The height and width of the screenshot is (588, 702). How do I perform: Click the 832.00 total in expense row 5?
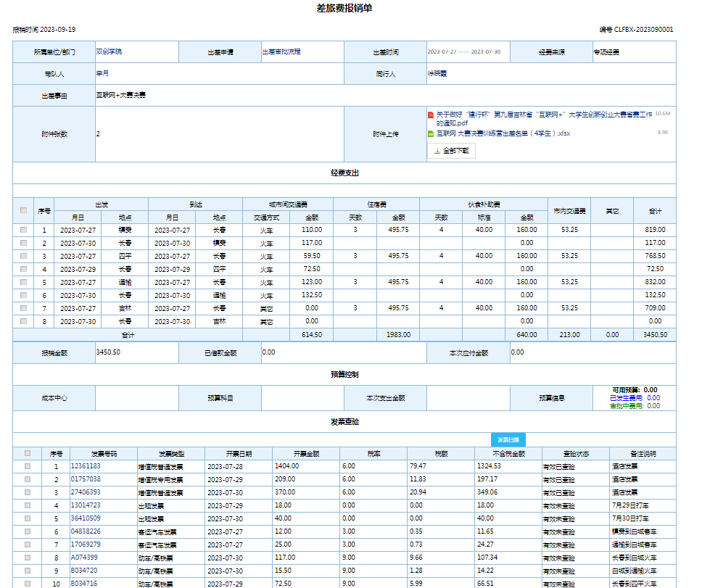tap(655, 282)
